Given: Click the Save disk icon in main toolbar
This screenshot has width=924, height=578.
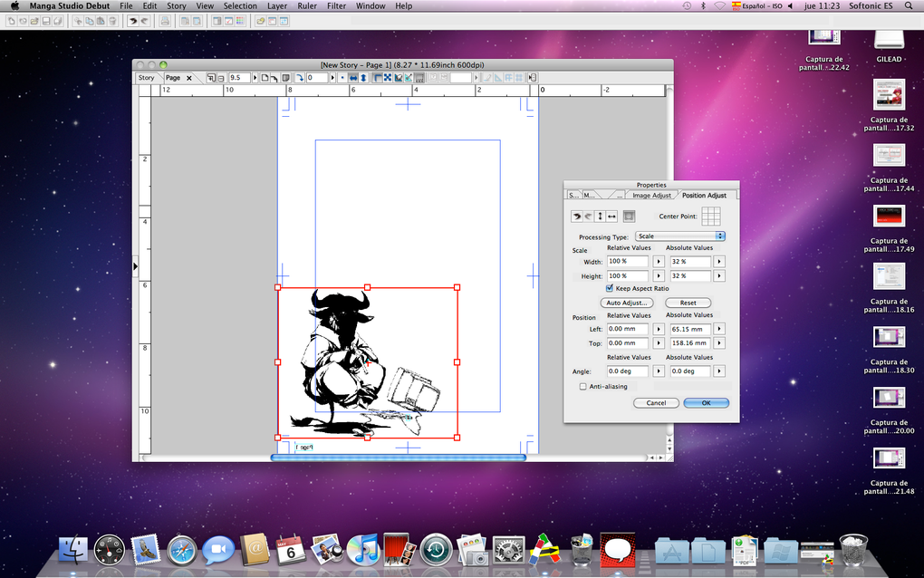Looking at the screenshot, I should pyautogui.click(x=46, y=21).
